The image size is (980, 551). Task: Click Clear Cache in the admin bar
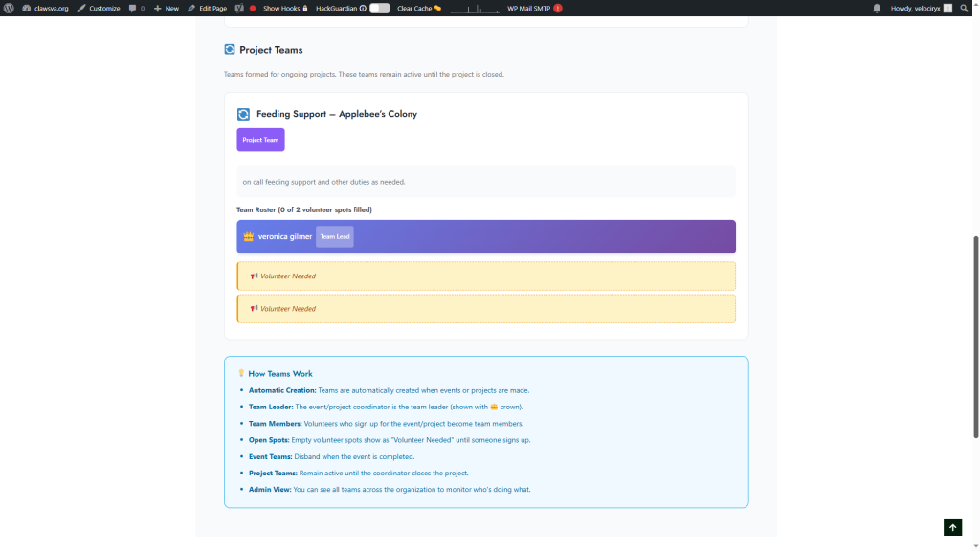(418, 8)
